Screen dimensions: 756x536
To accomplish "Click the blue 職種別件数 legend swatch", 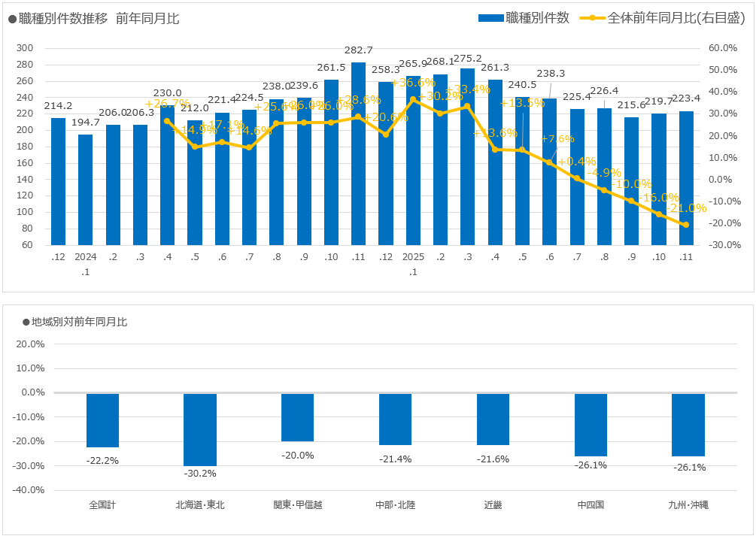I will tap(490, 18).
